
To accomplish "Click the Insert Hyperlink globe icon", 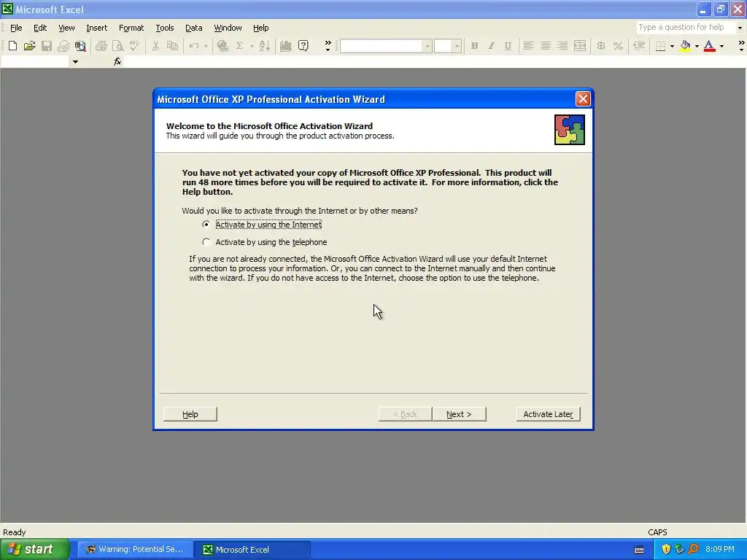I will 222,46.
